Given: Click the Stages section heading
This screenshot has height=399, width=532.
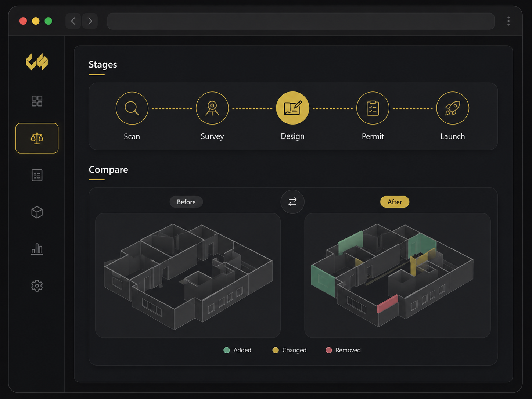Looking at the screenshot, I should click(103, 65).
